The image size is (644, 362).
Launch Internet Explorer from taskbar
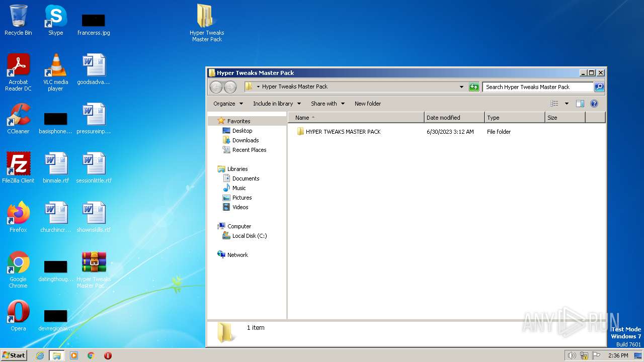click(x=40, y=355)
